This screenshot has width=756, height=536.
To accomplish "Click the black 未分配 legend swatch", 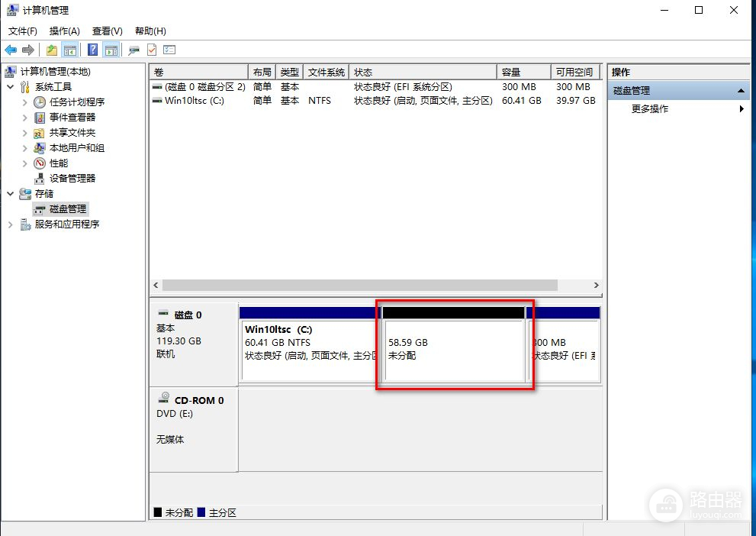I will 158,512.
